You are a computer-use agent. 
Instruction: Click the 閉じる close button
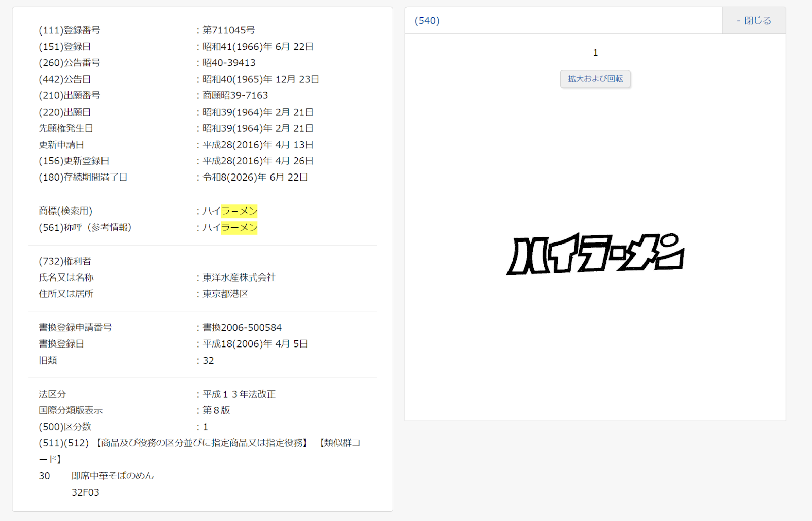pyautogui.click(x=754, y=21)
